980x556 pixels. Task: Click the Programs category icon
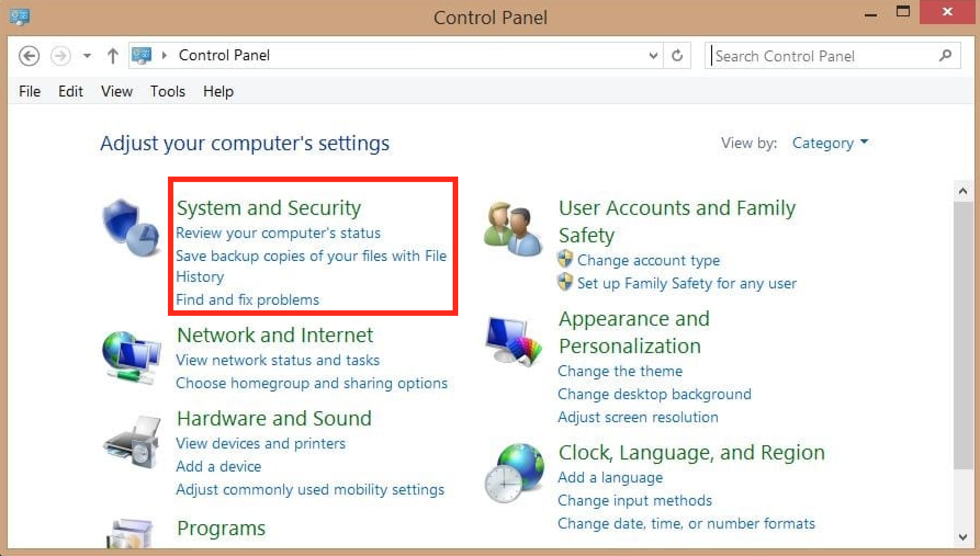coord(129,534)
